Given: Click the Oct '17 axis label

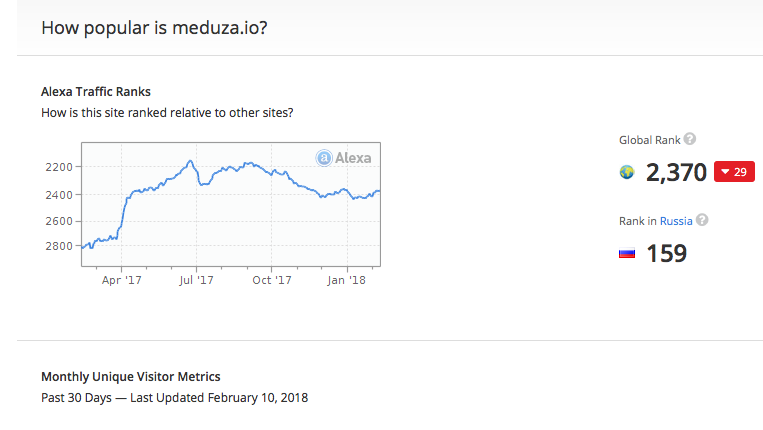Looking at the screenshot, I should pyautogui.click(x=272, y=280).
